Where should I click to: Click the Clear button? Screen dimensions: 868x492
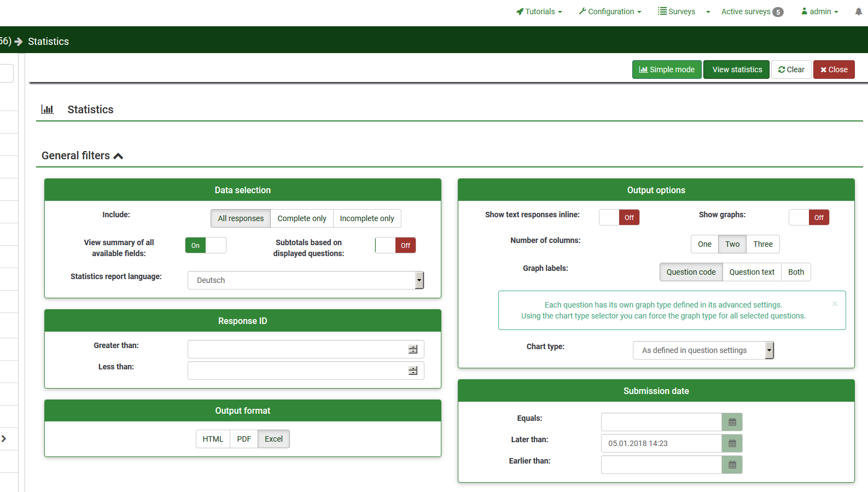791,70
